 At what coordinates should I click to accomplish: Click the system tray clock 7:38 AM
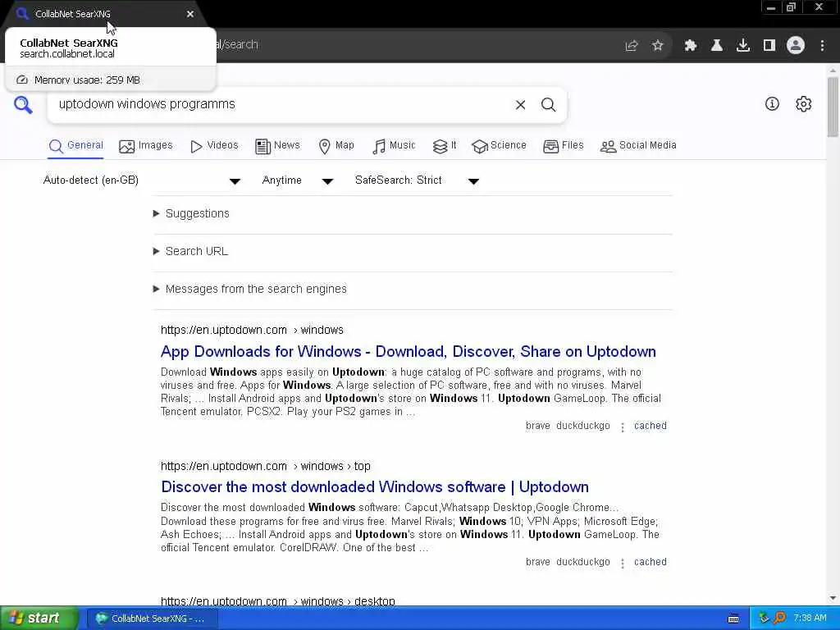(810, 619)
